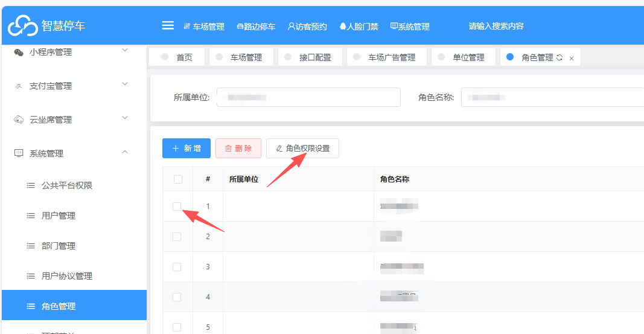Click the monitor icon beside 系统管理 in sidebar
644x334 pixels.
pyautogui.click(x=19, y=153)
